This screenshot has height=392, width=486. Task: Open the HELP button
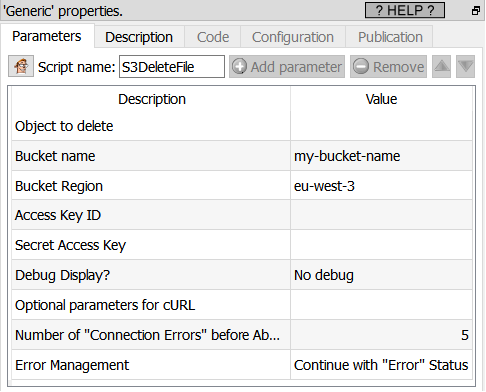coord(405,10)
